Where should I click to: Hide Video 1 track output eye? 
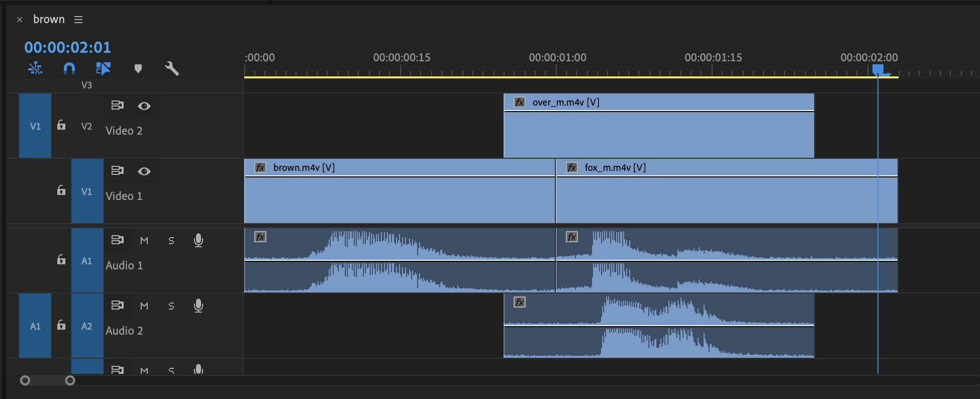click(x=144, y=171)
